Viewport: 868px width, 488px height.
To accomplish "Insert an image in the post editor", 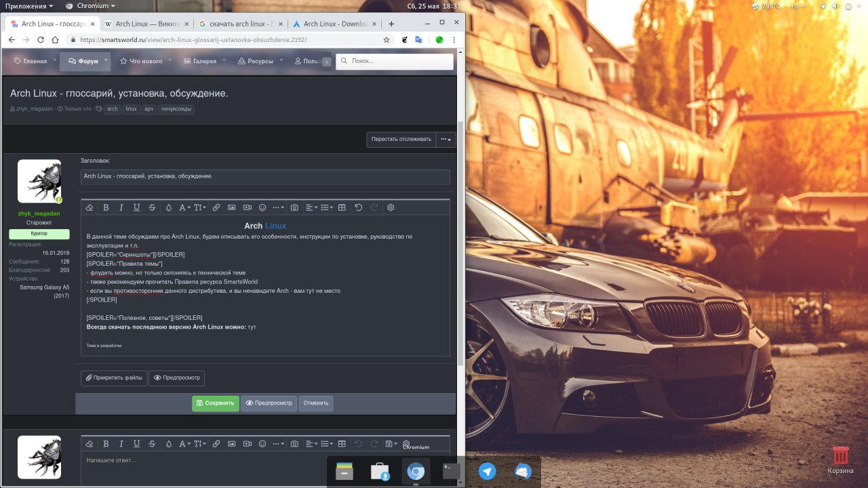I will click(231, 207).
